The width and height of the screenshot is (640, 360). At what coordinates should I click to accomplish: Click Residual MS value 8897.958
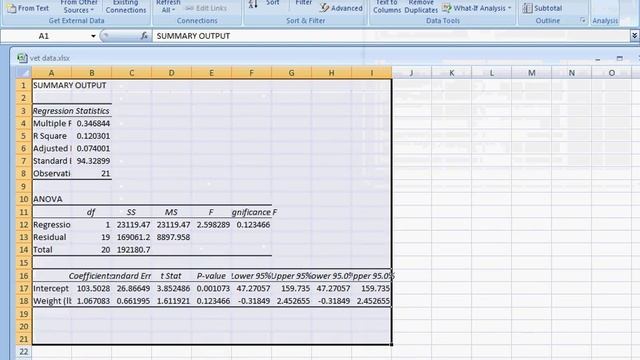(x=171, y=237)
